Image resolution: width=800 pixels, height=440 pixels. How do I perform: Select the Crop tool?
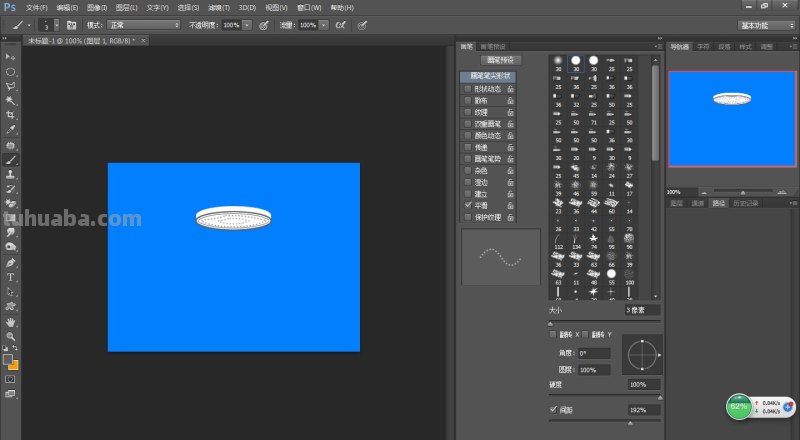(x=11, y=116)
